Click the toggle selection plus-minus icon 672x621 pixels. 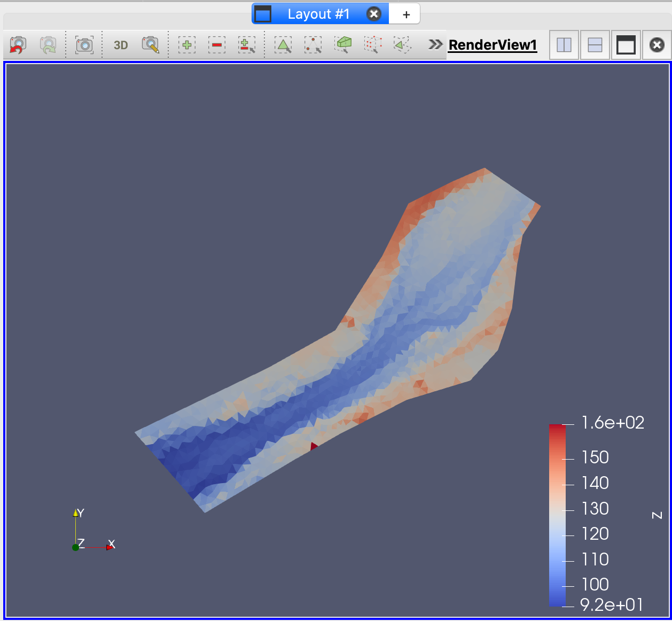(247, 45)
